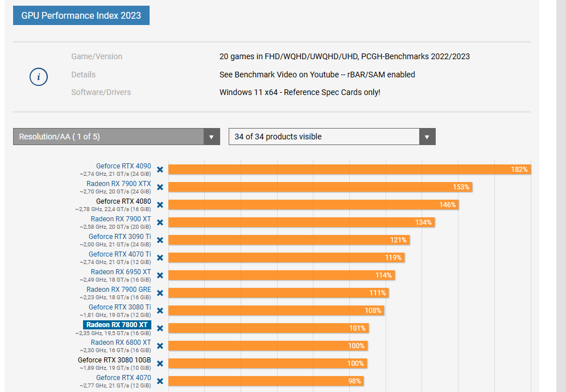
Task: Click X icon next to Geforce RTX 3090 Ti
Action: pos(160,240)
